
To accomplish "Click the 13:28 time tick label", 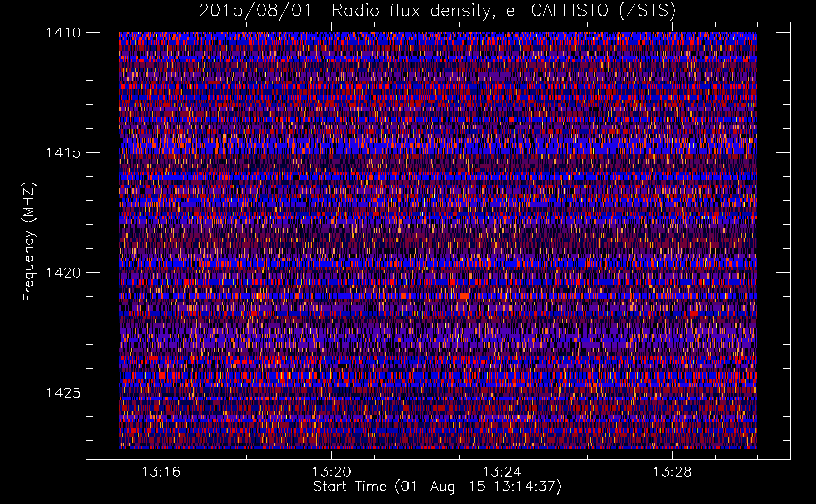I will [x=672, y=472].
